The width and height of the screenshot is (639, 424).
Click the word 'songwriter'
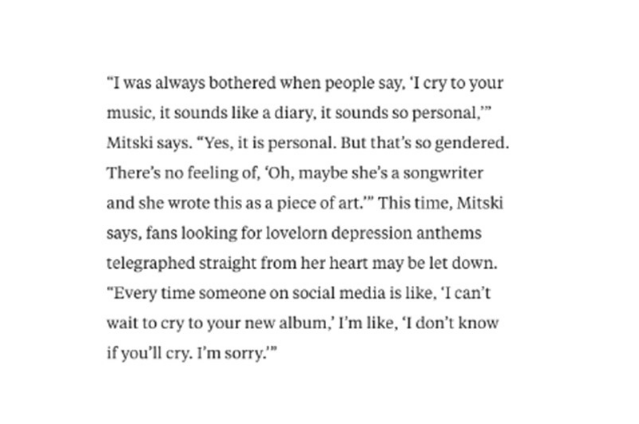click(443, 174)
